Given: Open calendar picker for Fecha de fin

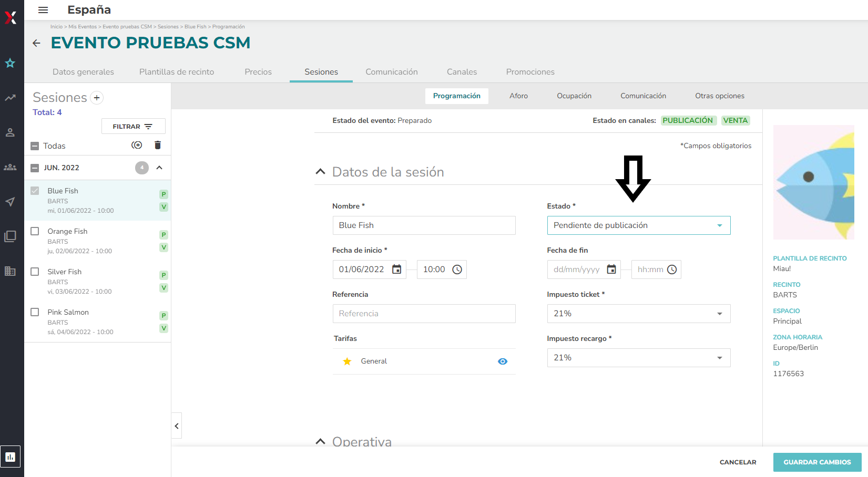Looking at the screenshot, I should tap(611, 269).
